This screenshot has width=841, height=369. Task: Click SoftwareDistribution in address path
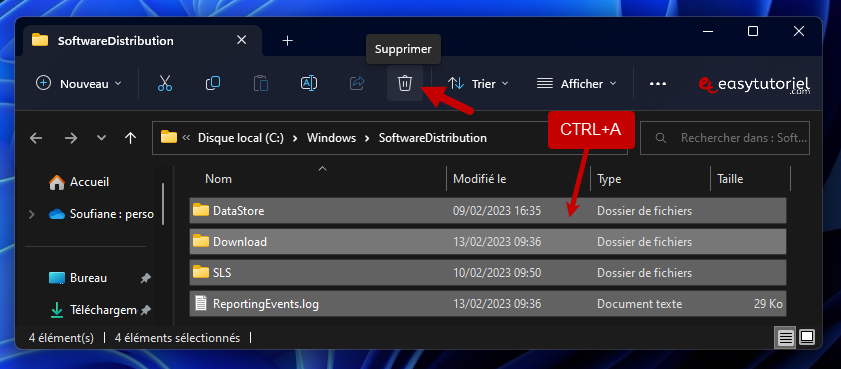click(x=433, y=138)
